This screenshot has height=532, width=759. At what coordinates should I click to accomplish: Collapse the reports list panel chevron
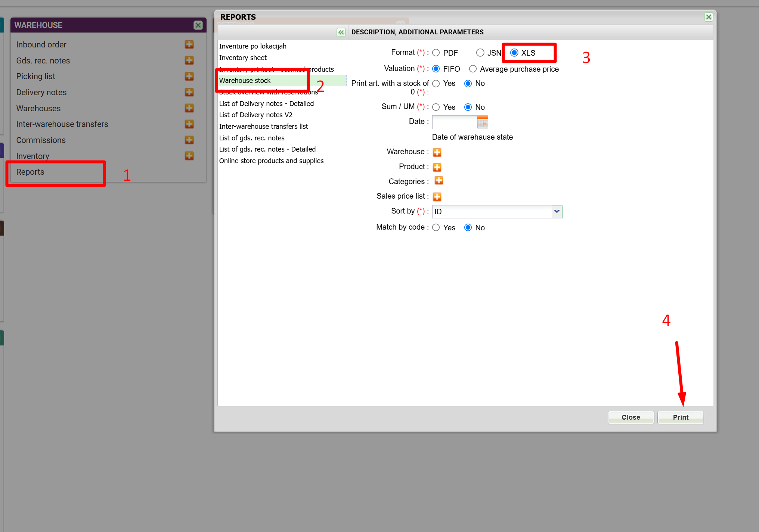[x=341, y=32]
